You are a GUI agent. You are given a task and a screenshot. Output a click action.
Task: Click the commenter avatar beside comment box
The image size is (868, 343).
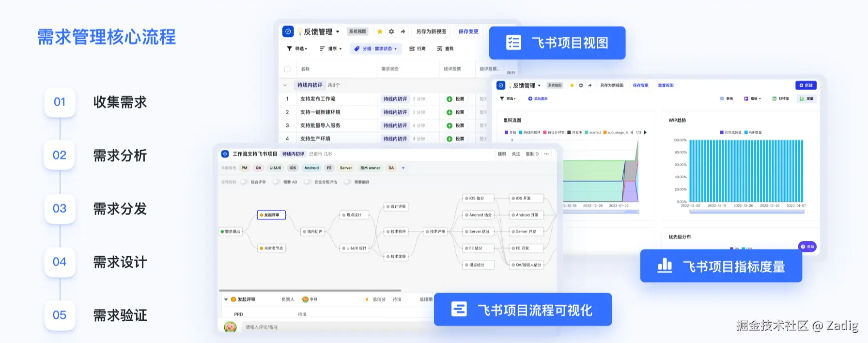click(x=230, y=327)
